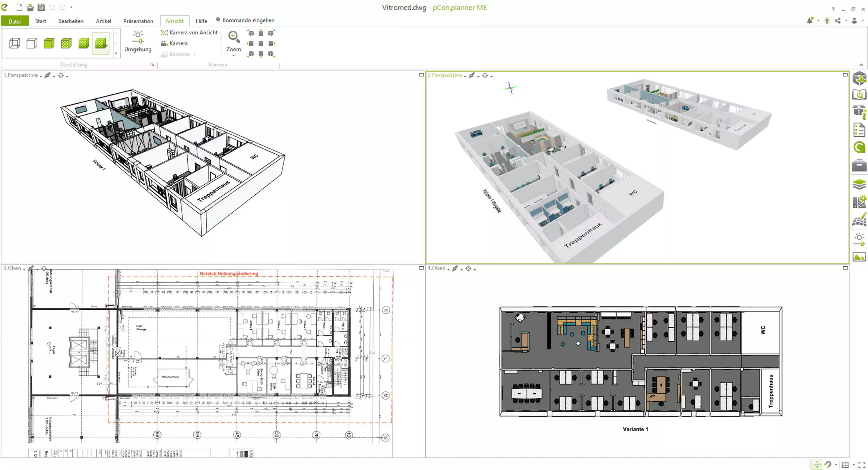Click Kamera von Ansicht
The image size is (868, 470).
point(190,33)
